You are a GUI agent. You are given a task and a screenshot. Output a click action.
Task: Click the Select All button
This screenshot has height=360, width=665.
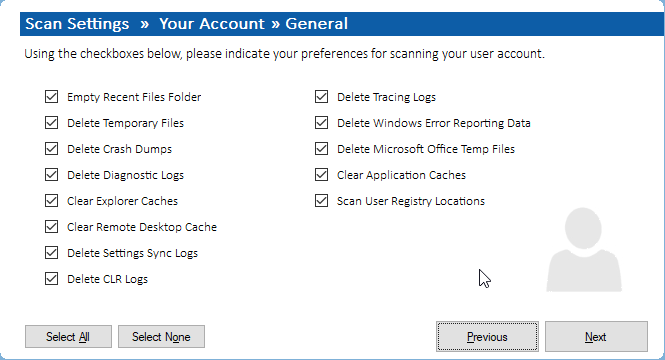(x=68, y=337)
